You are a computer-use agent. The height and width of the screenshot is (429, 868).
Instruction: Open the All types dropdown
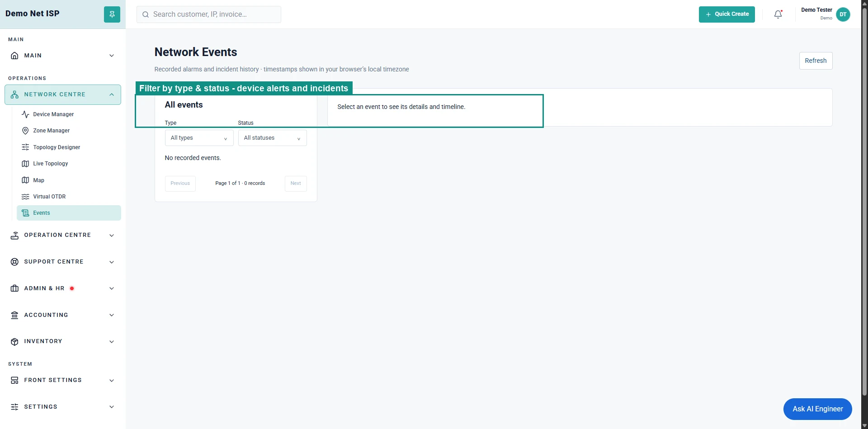[x=199, y=138]
